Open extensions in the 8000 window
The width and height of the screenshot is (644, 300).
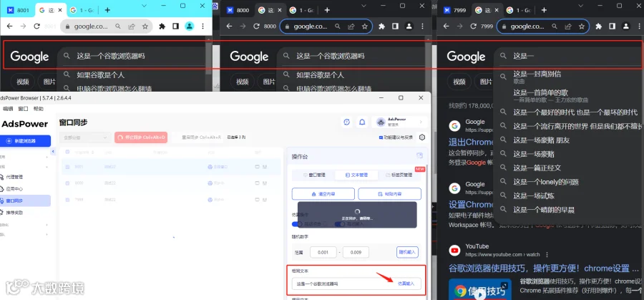coord(381,26)
